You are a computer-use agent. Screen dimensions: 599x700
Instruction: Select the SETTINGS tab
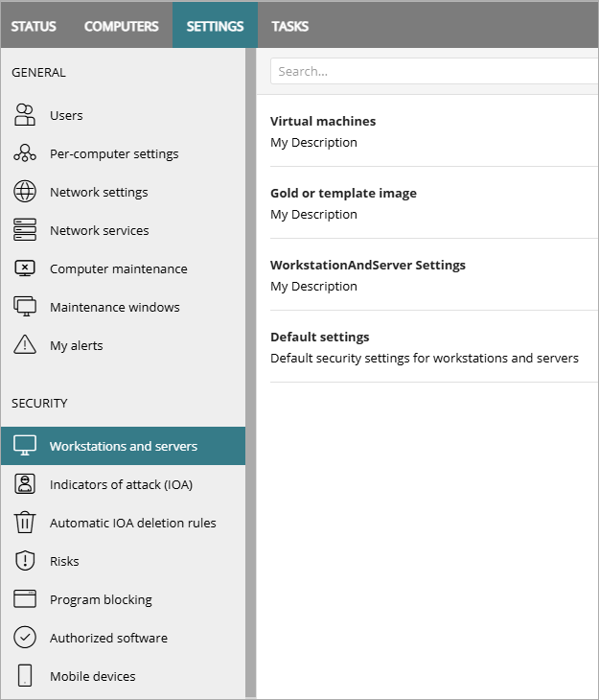tap(215, 26)
